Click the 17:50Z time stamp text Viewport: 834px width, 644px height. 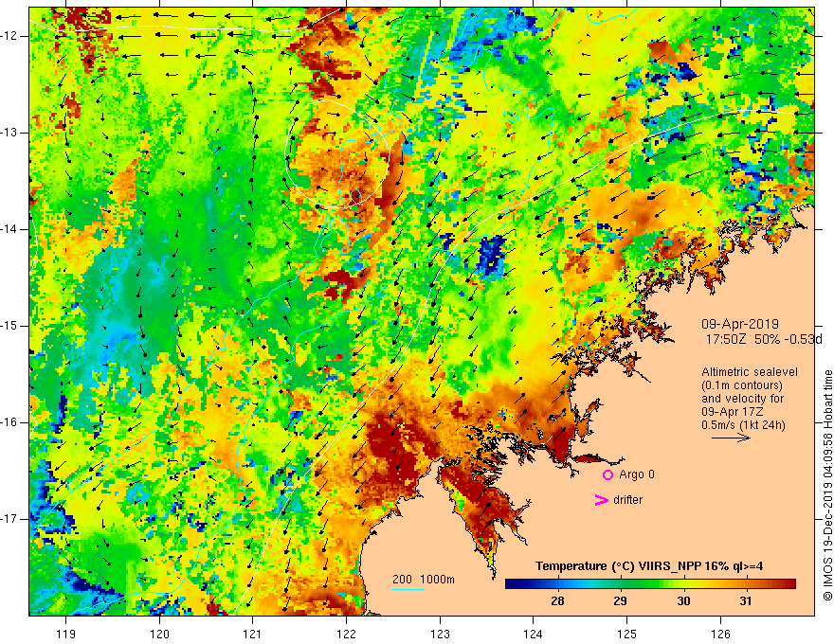(x=727, y=339)
